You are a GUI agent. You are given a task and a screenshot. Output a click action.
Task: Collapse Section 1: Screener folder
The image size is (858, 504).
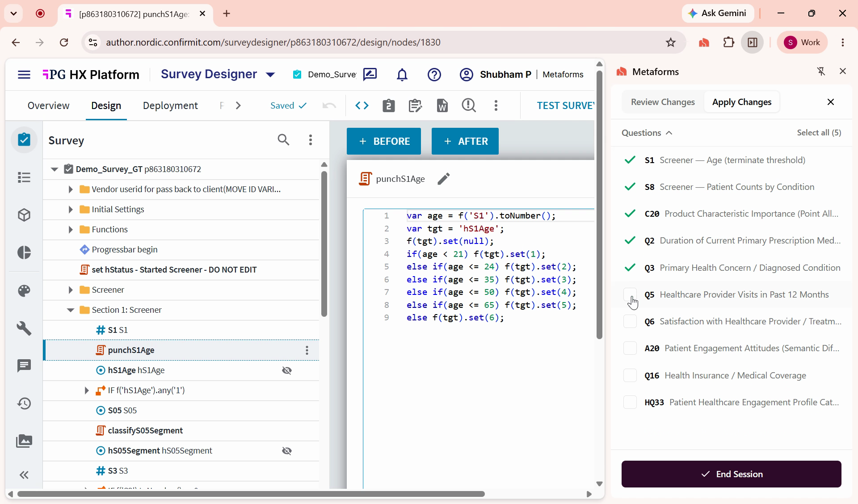click(70, 310)
